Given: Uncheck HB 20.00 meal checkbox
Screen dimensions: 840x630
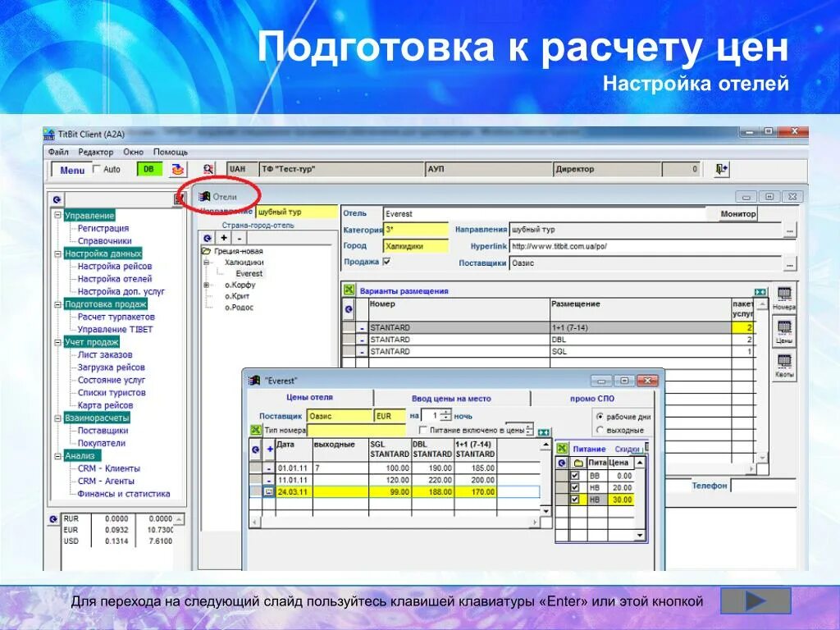Looking at the screenshot, I should [575, 487].
